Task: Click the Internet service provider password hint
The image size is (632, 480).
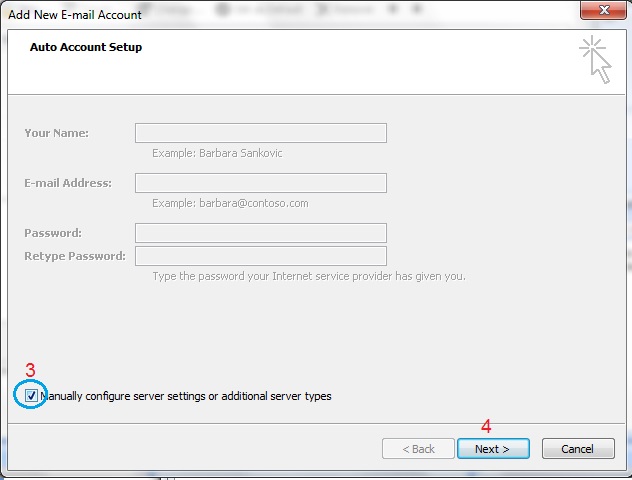Action: 308,276
